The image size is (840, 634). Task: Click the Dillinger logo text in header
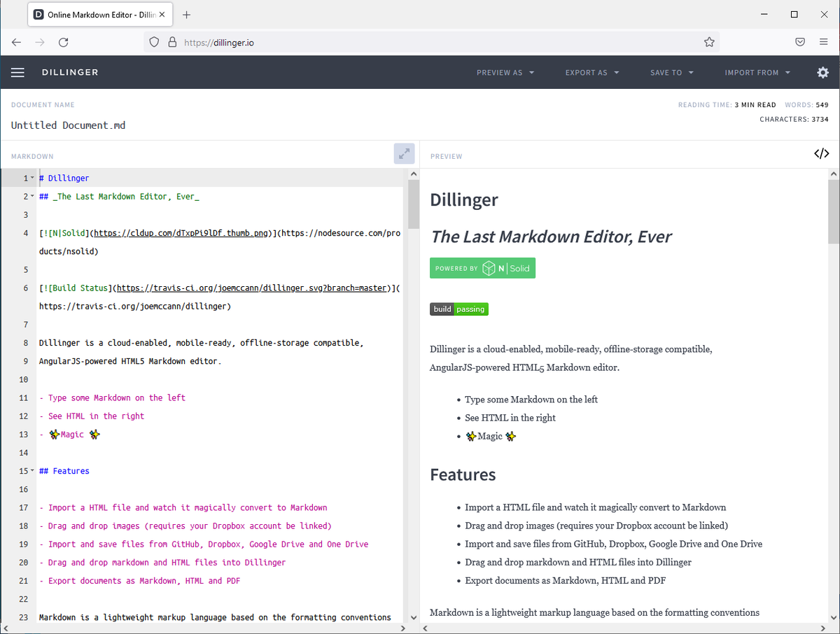(x=70, y=73)
